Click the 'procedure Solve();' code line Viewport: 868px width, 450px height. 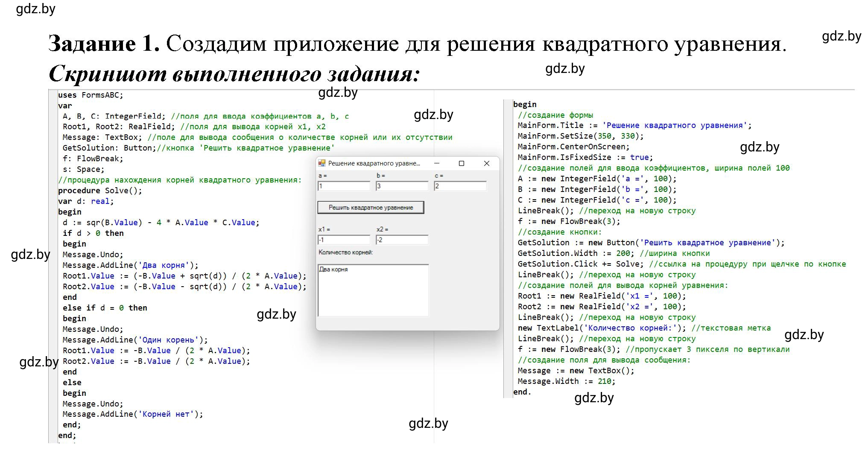100,191
